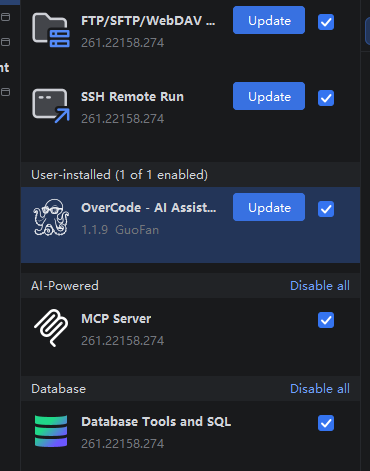Uncheck the MCP Server plugin

[326, 320]
